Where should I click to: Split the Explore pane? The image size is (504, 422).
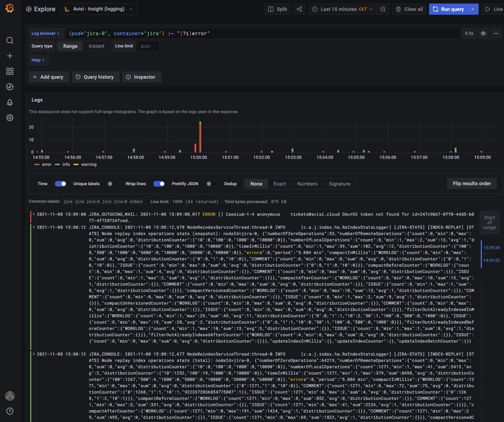pos(277,9)
